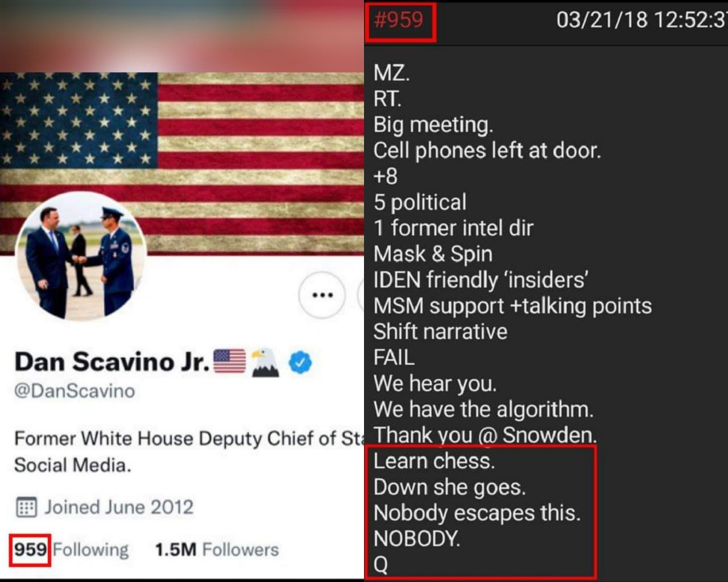The height and width of the screenshot is (582, 728).
Task: Open the three-dot more options button
Action: [322, 294]
